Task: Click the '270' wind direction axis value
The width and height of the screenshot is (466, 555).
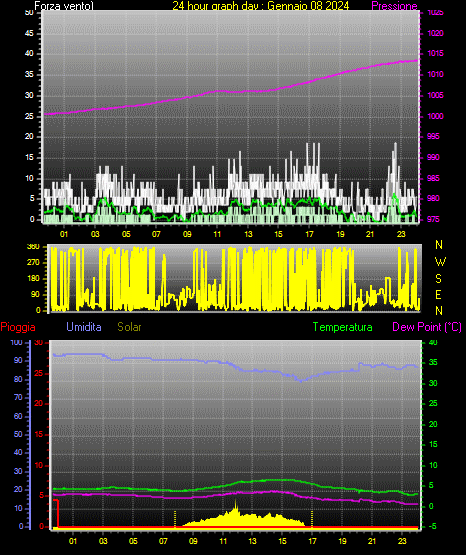Action: (33, 263)
